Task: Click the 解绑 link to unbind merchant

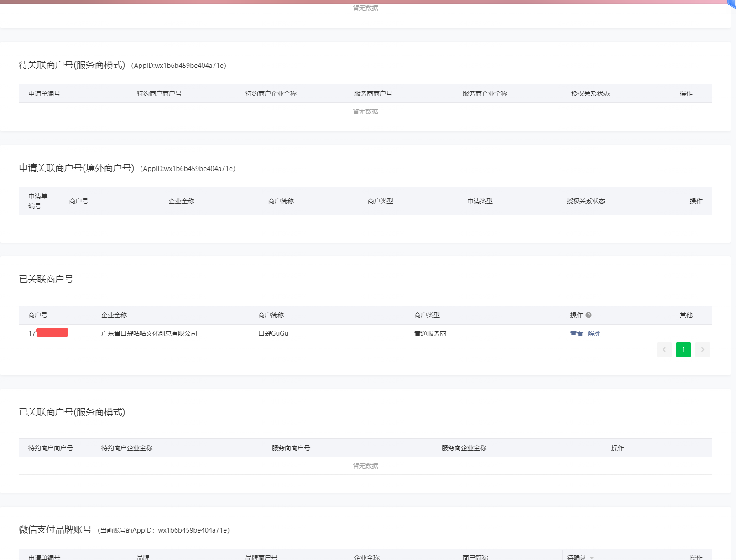Action: click(x=594, y=333)
